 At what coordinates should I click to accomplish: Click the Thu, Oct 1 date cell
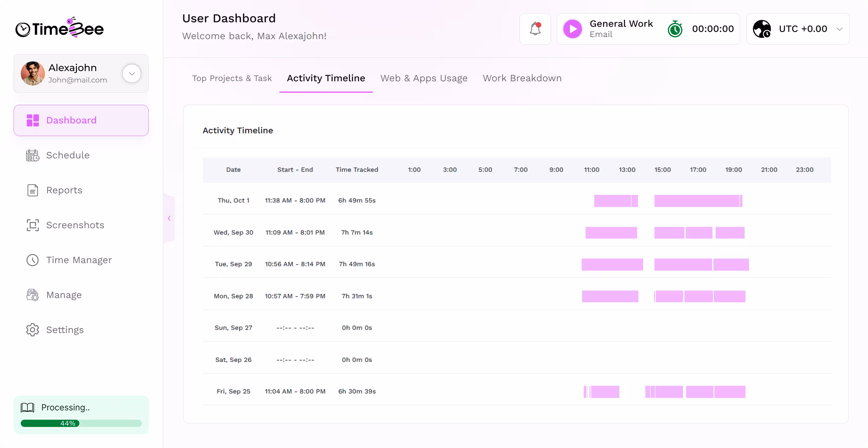(x=233, y=201)
